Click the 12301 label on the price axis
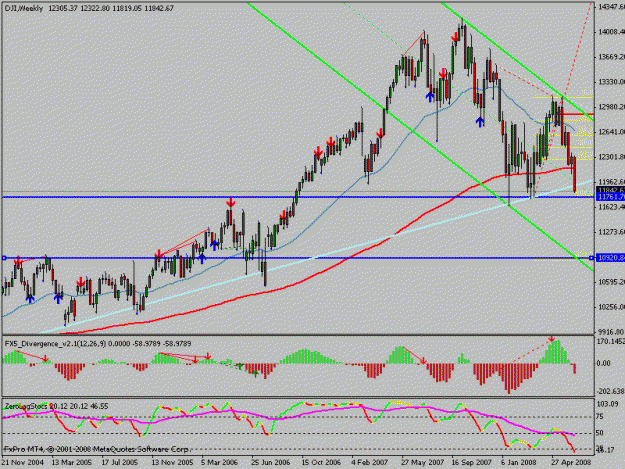625x469 pixels. [x=611, y=157]
